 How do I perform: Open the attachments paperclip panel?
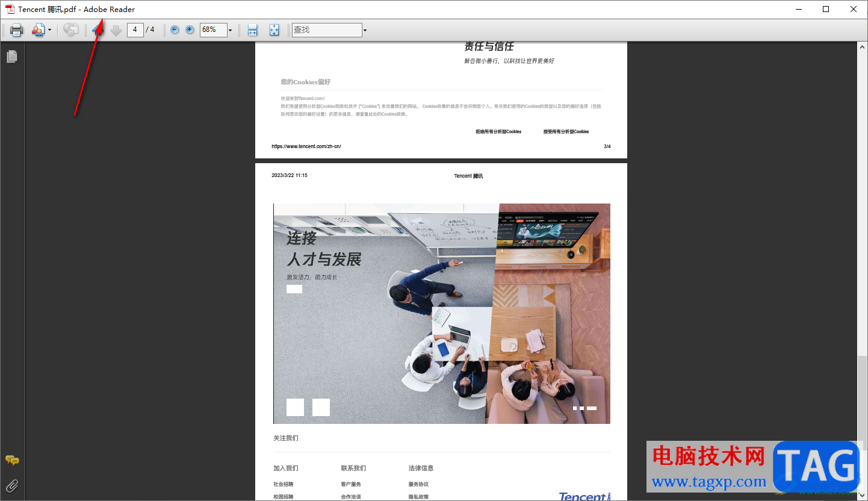coord(12,485)
